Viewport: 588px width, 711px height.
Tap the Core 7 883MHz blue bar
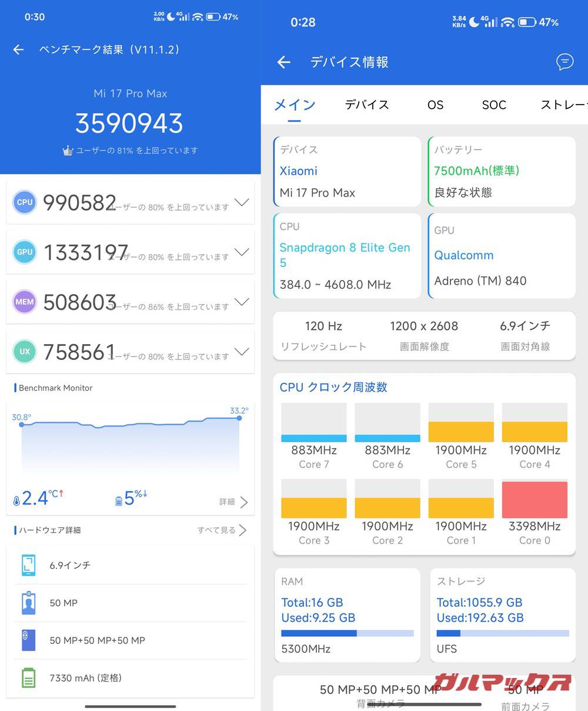tap(314, 438)
